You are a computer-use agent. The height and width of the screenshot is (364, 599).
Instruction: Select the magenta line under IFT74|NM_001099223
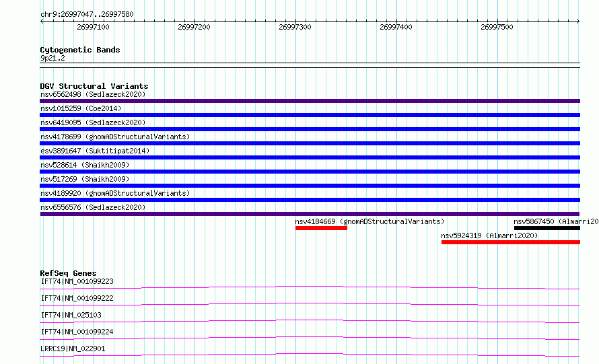(310, 287)
